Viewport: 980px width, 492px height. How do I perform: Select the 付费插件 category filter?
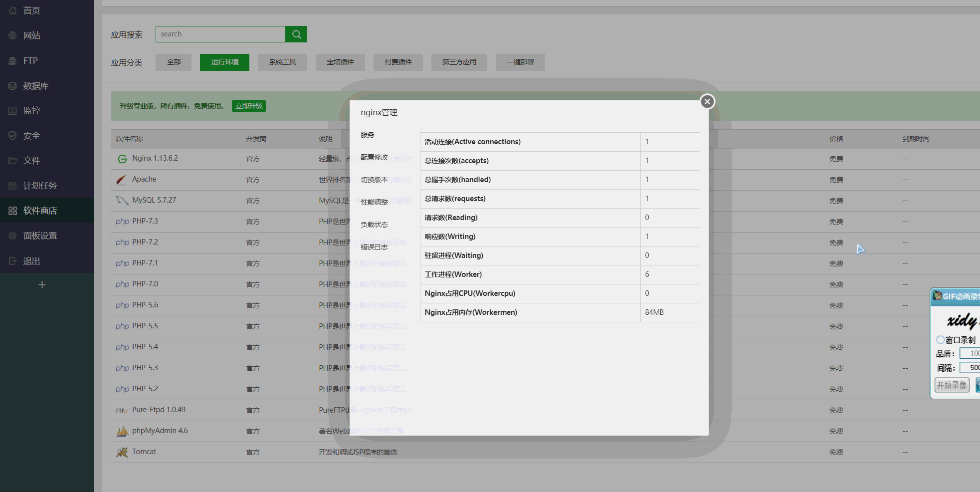click(398, 62)
